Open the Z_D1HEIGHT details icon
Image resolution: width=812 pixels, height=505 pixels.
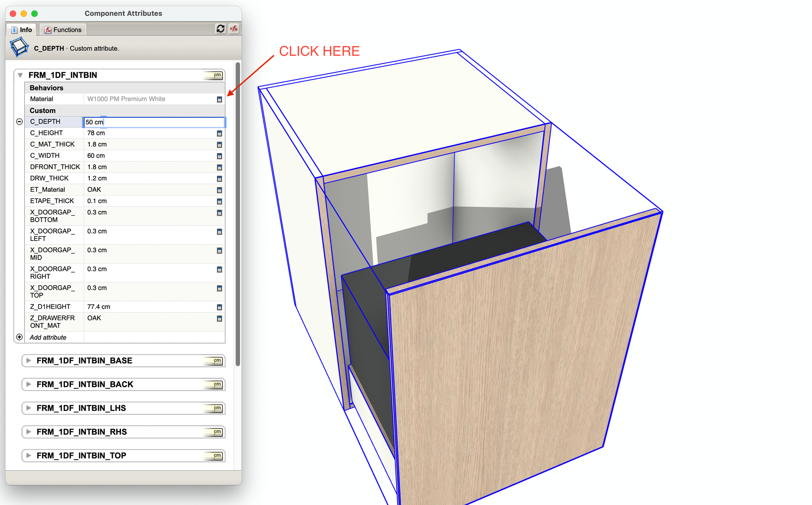point(219,308)
